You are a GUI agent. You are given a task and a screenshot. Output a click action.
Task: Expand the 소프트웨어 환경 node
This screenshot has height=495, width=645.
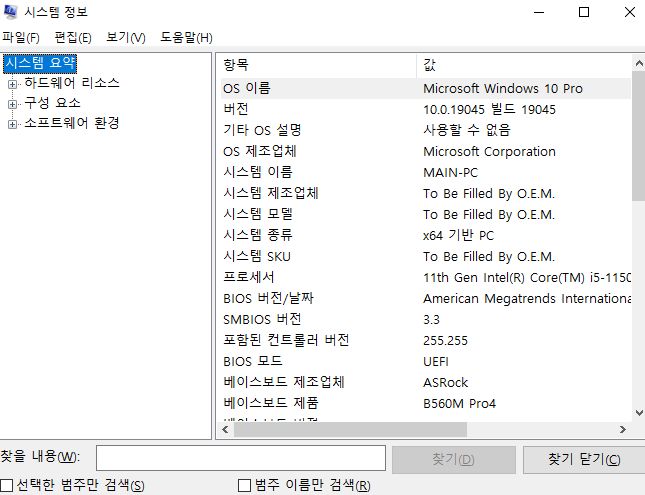[x=12, y=124]
